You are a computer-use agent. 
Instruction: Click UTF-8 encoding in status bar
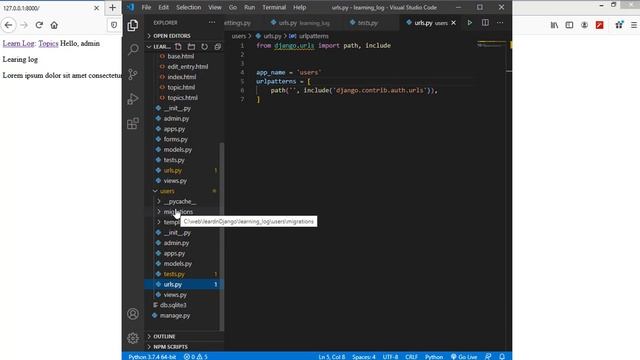pyautogui.click(x=390, y=357)
